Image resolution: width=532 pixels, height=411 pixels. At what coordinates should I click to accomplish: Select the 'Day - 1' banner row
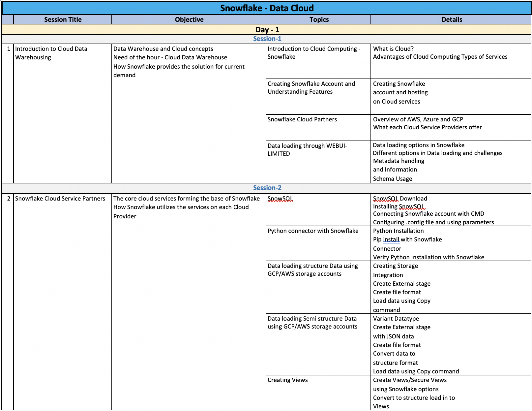click(x=267, y=30)
